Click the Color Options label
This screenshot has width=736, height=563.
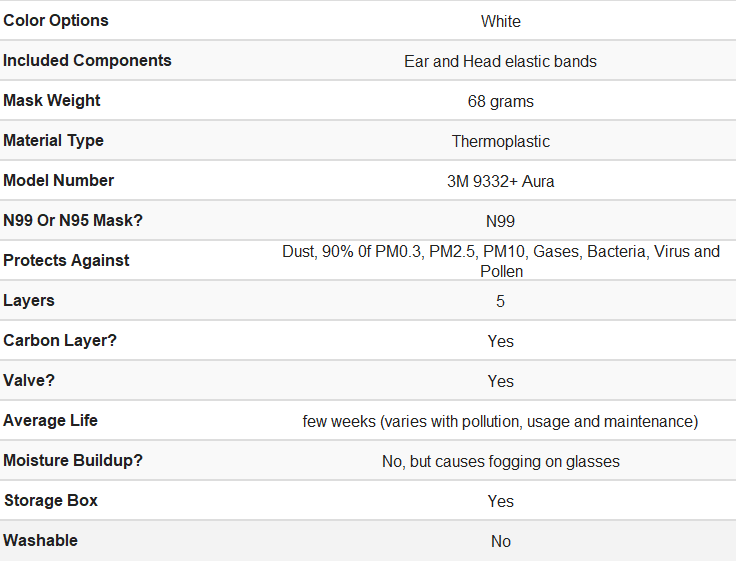[x=56, y=21]
